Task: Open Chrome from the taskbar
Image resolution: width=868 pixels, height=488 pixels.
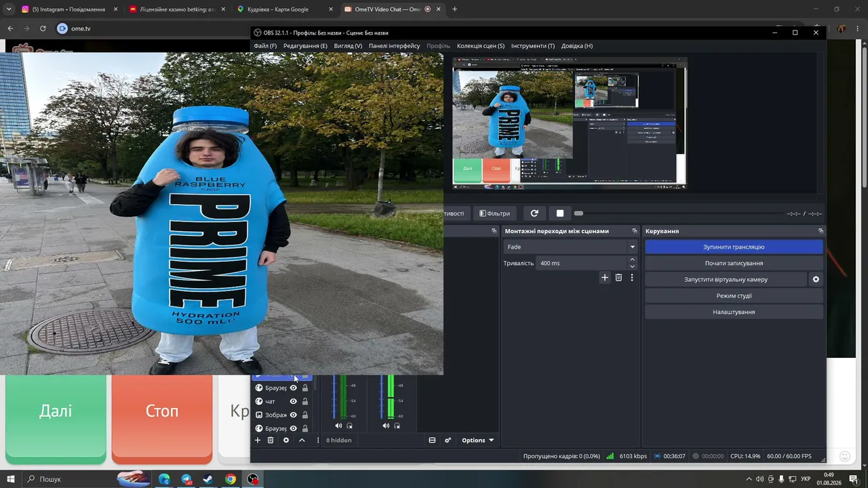Action: 231,479
